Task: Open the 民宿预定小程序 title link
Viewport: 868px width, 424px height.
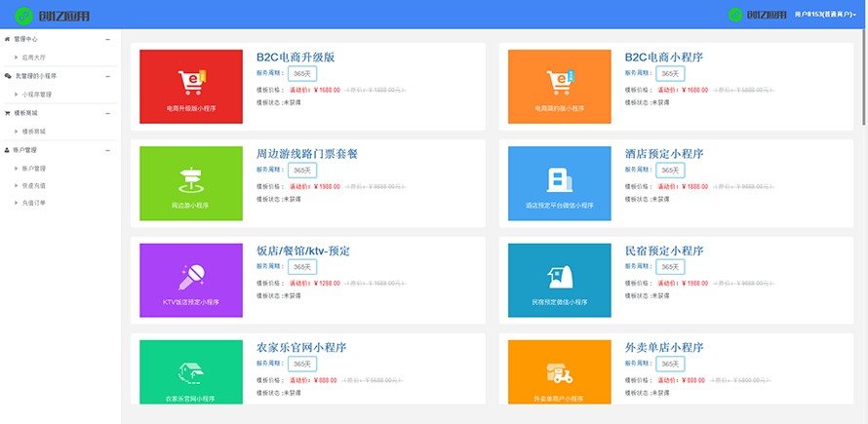Action: pyautogui.click(x=664, y=251)
